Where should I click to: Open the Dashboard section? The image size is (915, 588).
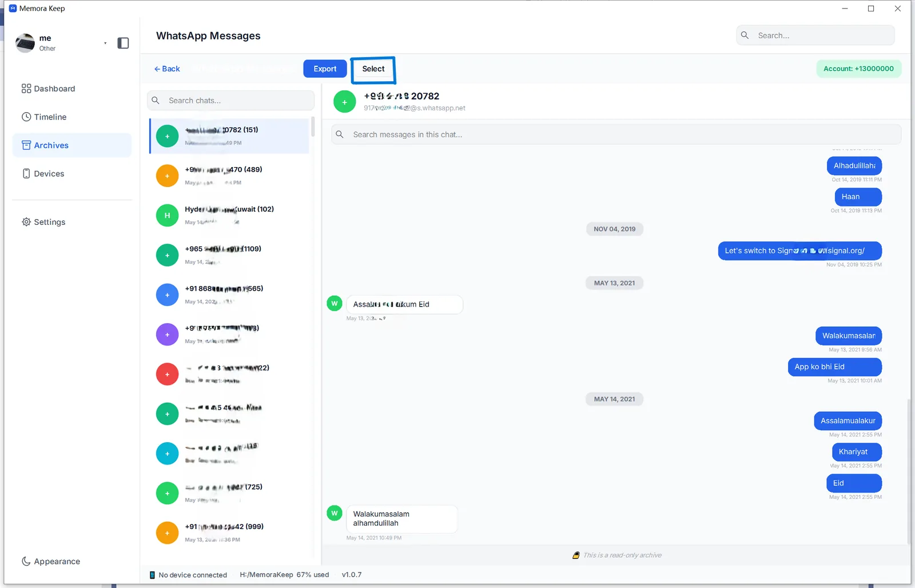(72, 89)
